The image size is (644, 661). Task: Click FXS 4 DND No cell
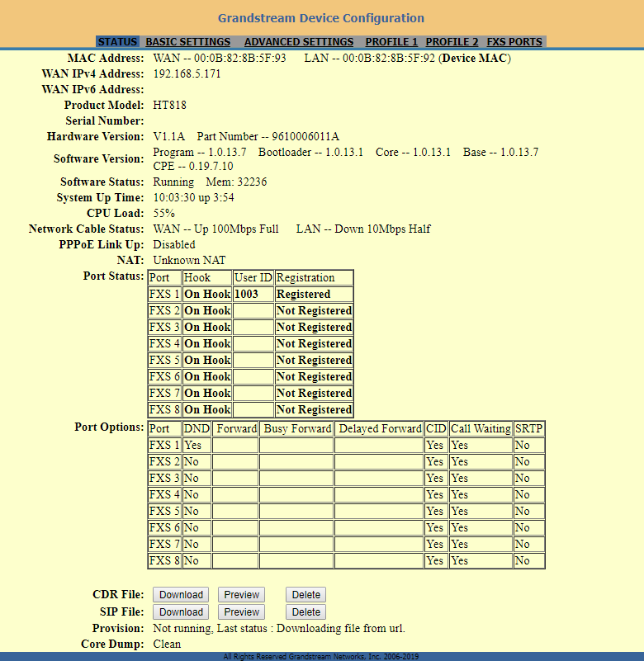pyautogui.click(x=197, y=495)
